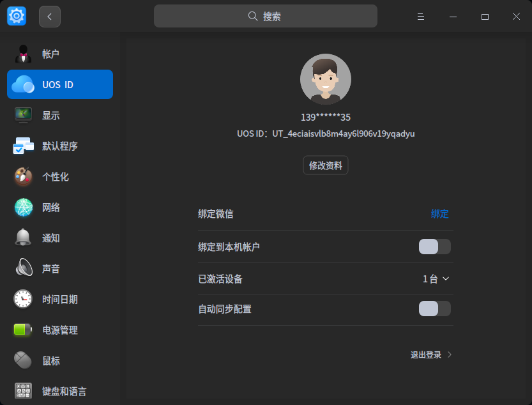The image size is (532, 405).
Task: Select the UOS ID cloud icon
Action: click(x=23, y=85)
